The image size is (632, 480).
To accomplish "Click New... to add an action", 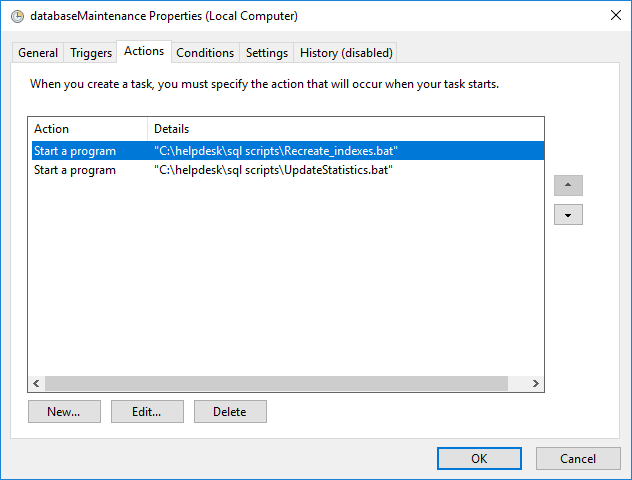I will coord(65,411).
